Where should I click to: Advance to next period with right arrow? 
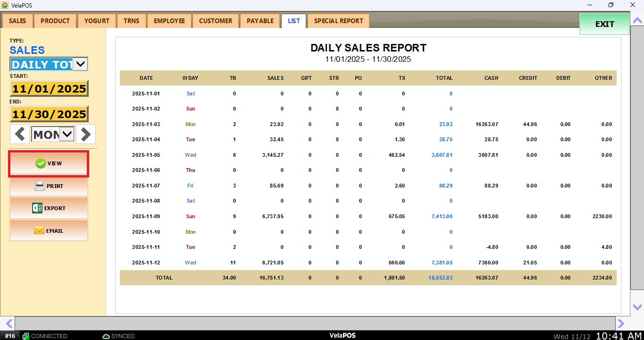click(x=86, y=135)
